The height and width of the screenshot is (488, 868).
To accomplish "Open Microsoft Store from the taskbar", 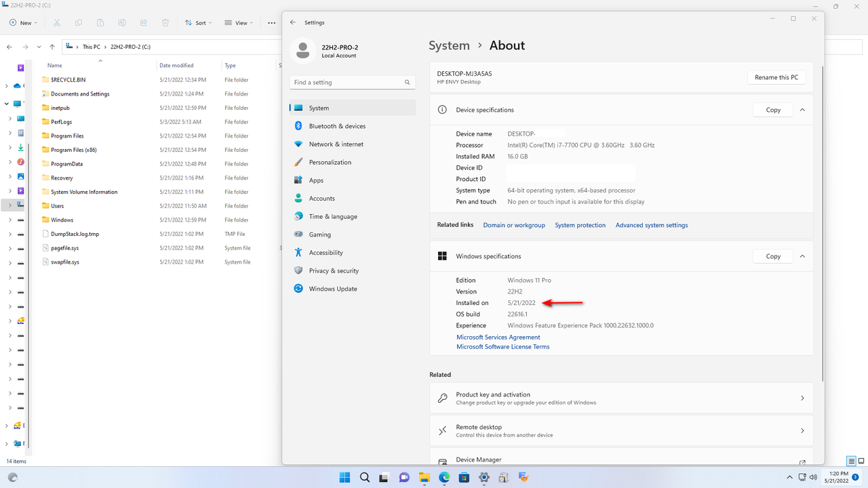I will click(x=464, y=477).
